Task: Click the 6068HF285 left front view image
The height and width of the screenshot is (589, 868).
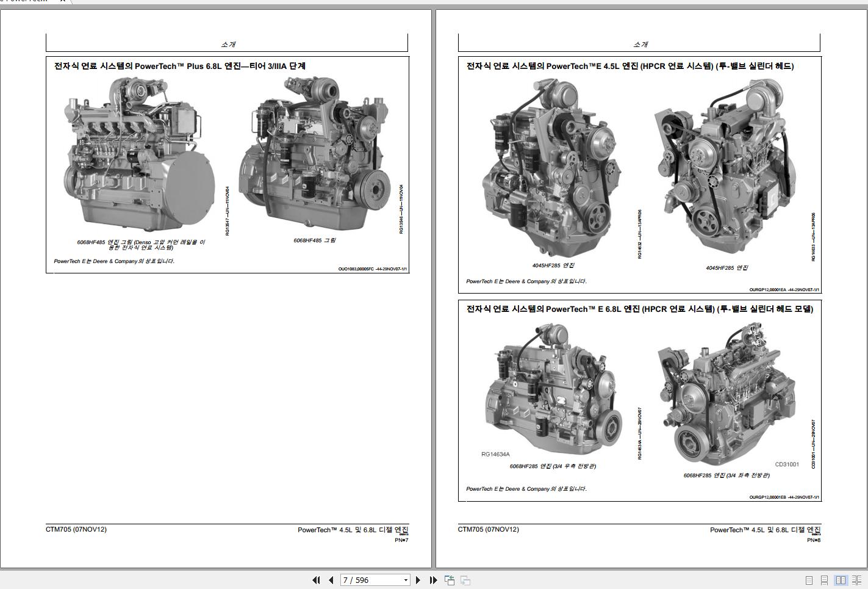Action: coord(727,394)
